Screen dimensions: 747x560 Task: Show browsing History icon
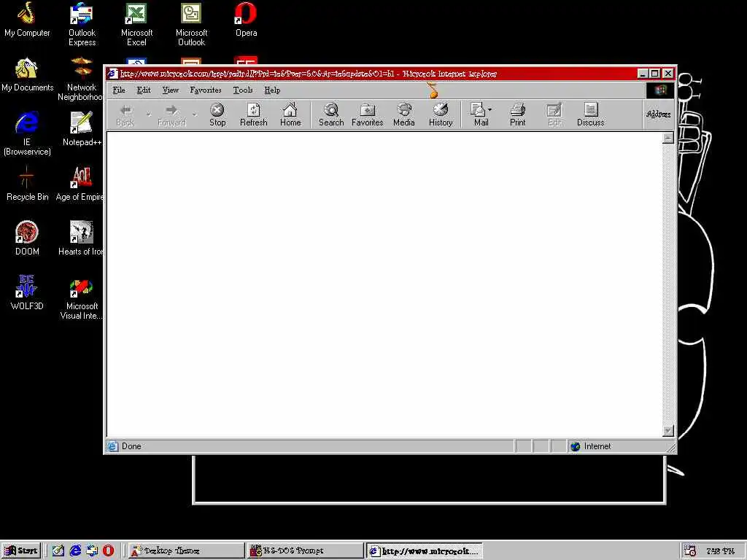(441, 115)
